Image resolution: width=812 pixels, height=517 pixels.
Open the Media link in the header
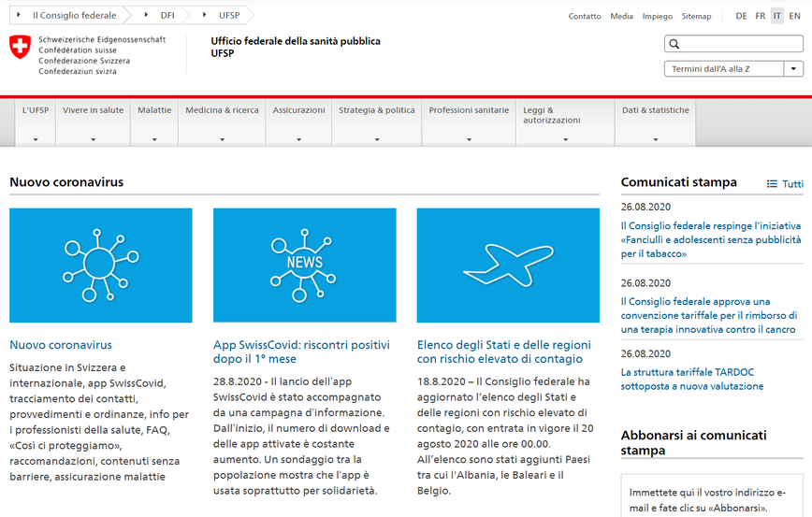[x=621, y=16]
